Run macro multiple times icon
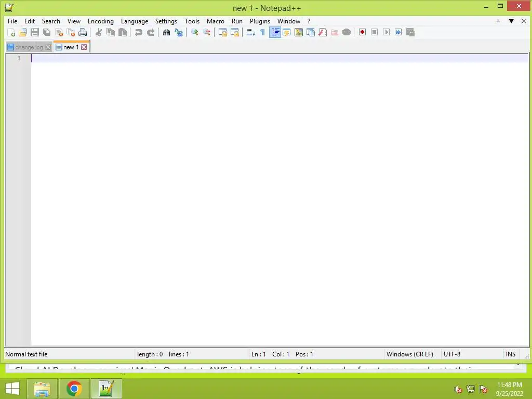 tap(398, 32)
